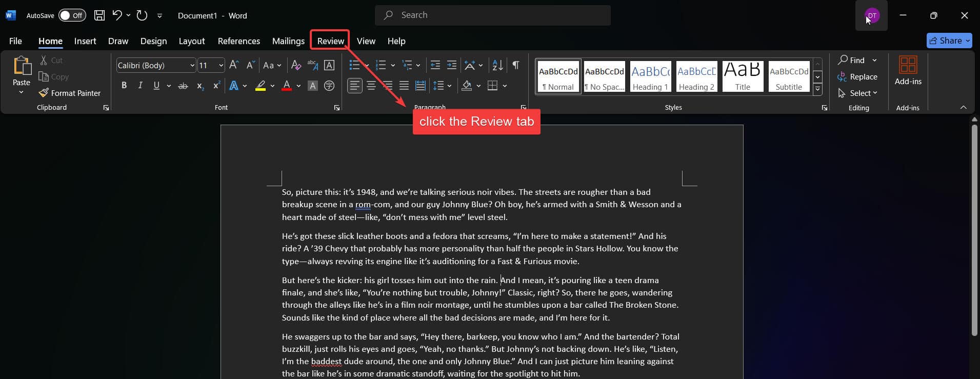Click the Undo icon
980x379 pixels.
coord(117,15)
